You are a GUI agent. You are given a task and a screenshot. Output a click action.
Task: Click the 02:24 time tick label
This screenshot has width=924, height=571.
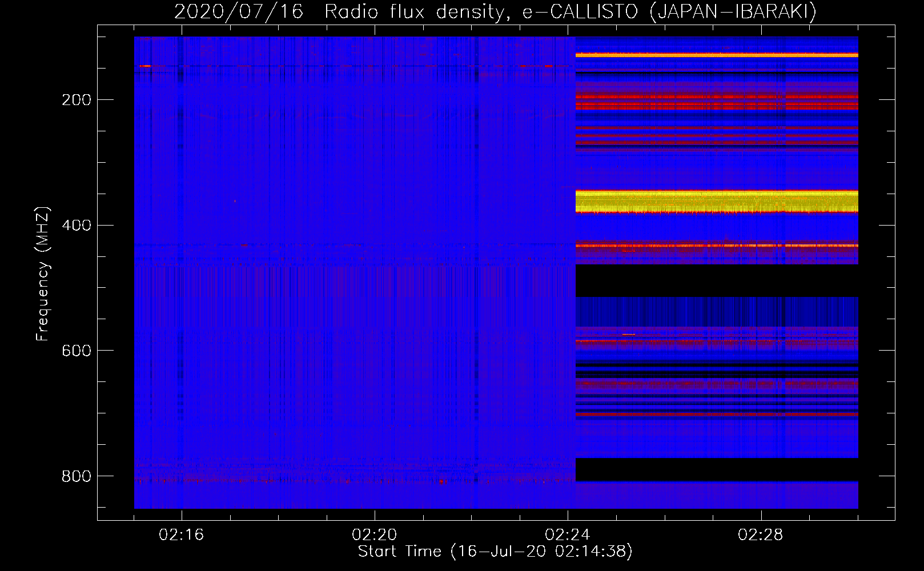click(x=568, y=534)
